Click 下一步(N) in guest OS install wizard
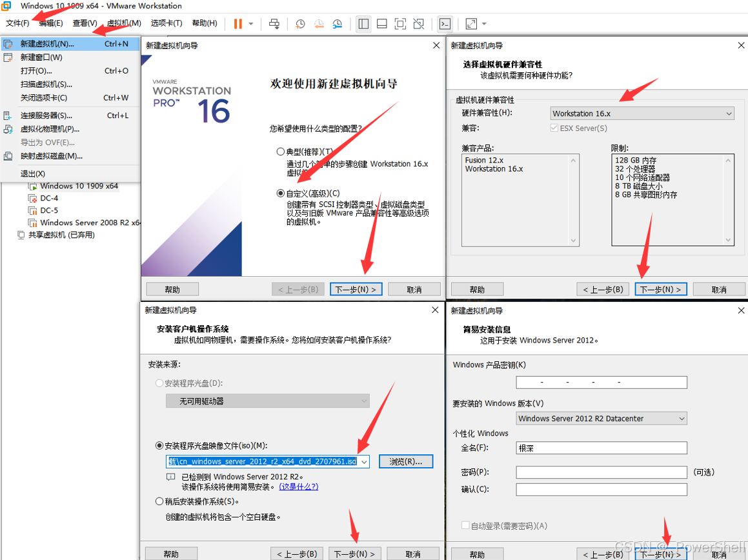Viewport: 748px width, 560px height. 354,554
